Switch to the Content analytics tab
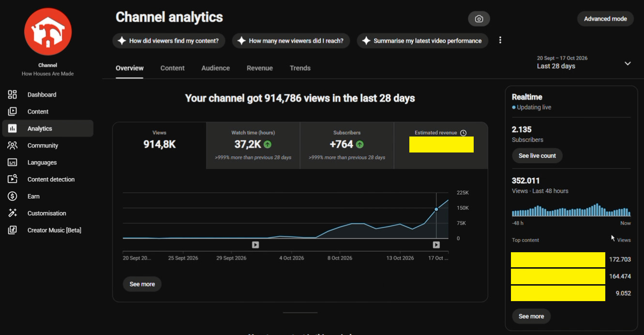Image resolution: width=644 pixels, height=335 pixels. pyautogui.click(x=172, y=68)
